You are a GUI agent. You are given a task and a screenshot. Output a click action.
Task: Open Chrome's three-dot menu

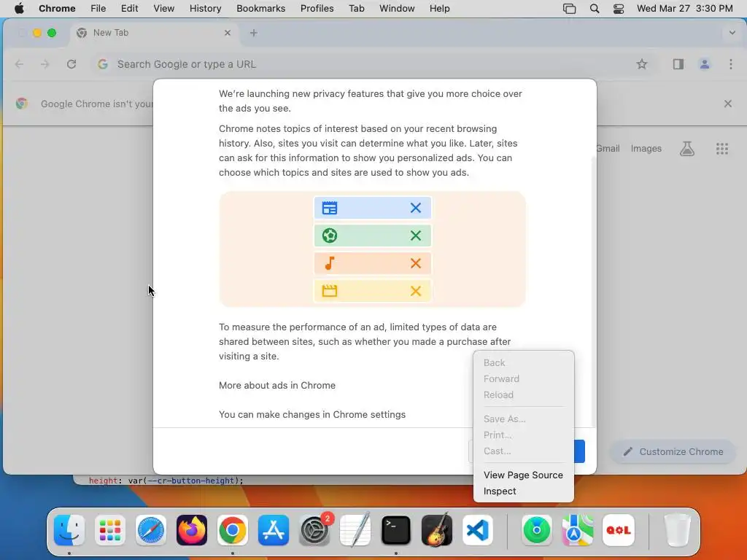point(730,64)
